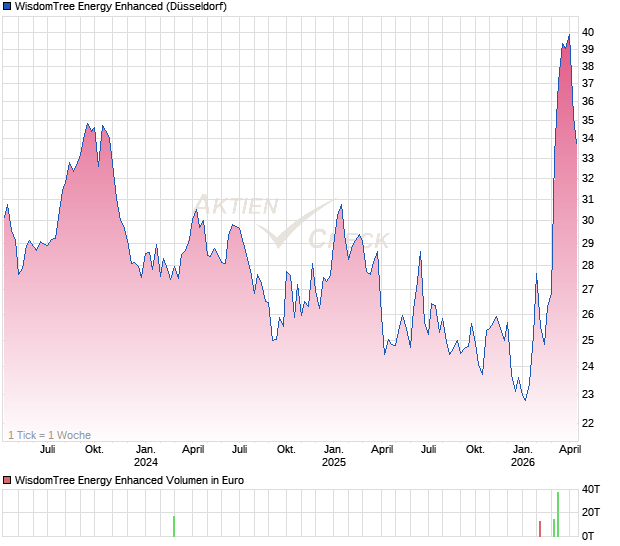Click the chart low point near 23
The height and width of the screenshot is (546, 620).
pos(525,400)
